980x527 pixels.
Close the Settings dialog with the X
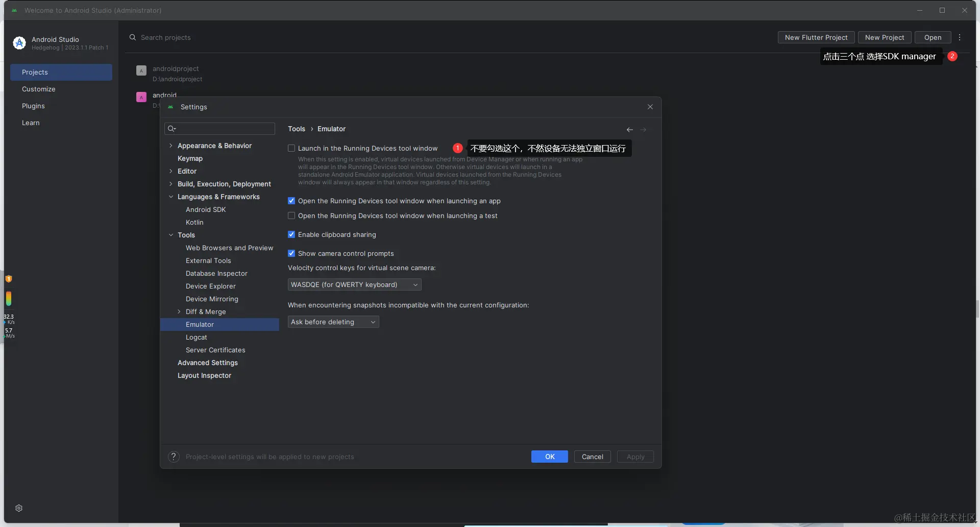650,107
